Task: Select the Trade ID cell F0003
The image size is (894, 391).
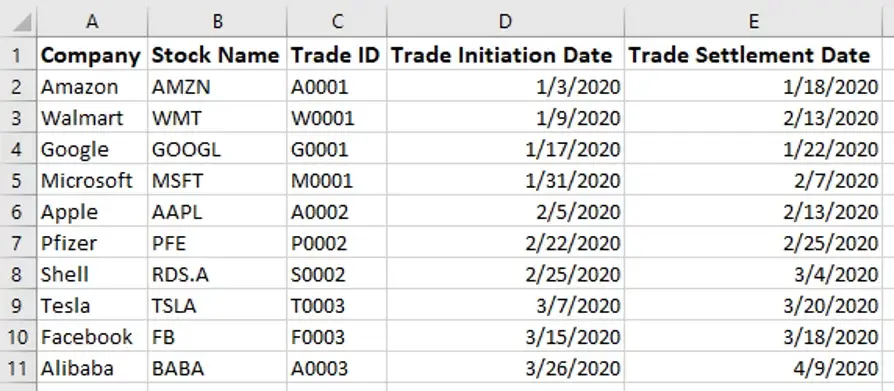Action: [337, 337]
